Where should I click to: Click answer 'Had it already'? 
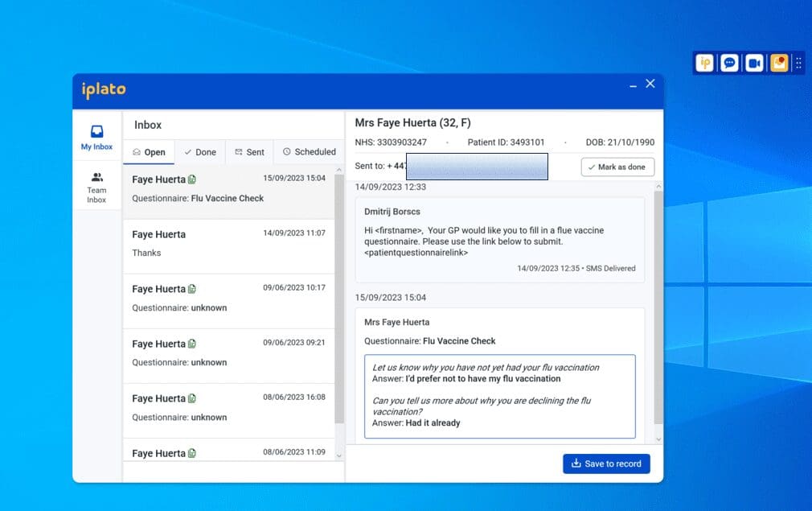point(433,423)
